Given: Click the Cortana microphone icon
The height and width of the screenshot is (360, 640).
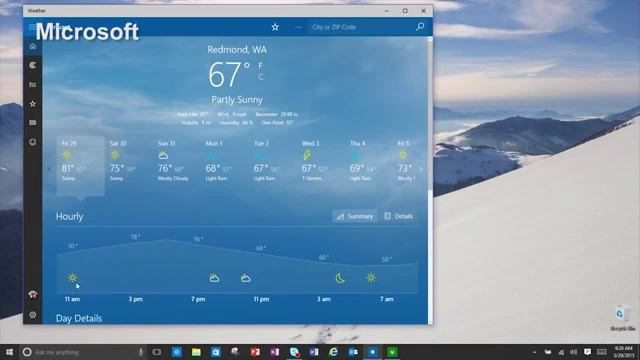Looking at the screenshot, I should [x=141, y=352].
